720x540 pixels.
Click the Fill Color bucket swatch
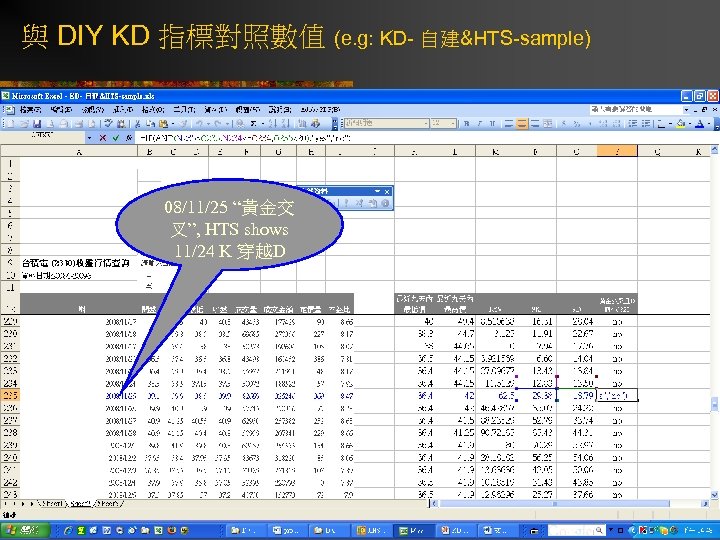(681, 124)
